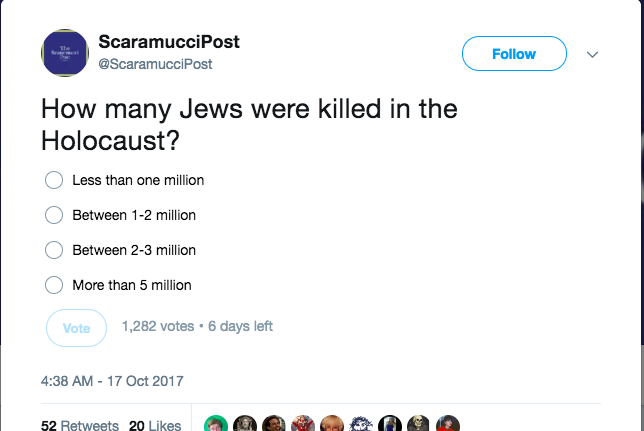Select 'More than 5 million' poll option
This screenshot has height=431, width=644.
click(55, 285)
